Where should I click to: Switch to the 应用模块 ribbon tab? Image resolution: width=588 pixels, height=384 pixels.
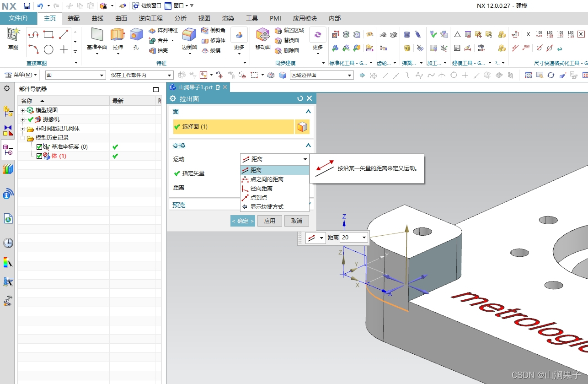[x=305, y=18]
